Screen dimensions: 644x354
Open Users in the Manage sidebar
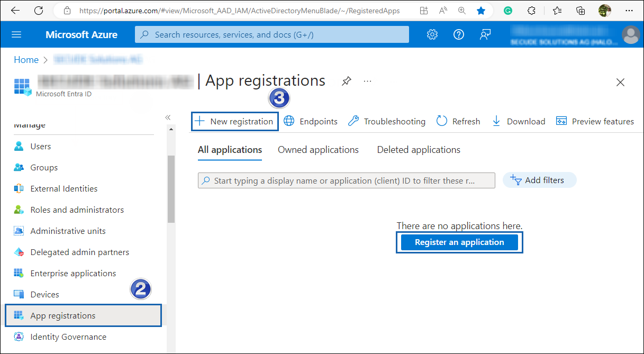point(40,146)
